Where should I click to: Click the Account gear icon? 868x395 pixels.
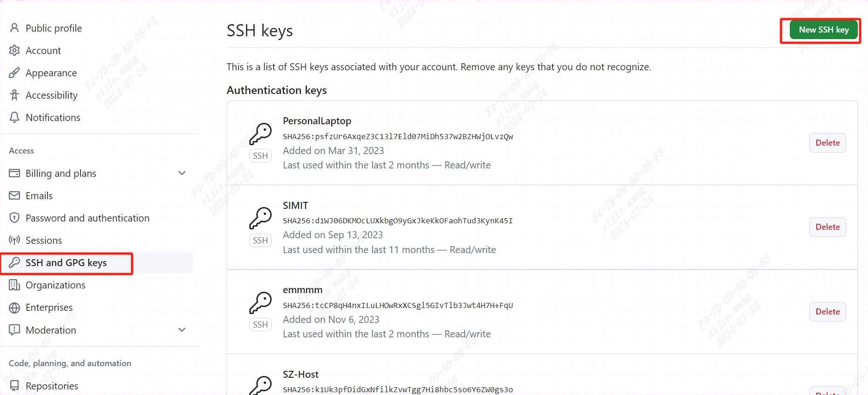point(14,50)
